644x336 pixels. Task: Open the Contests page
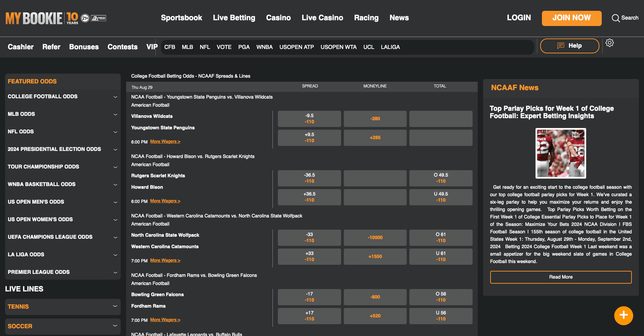click(122, 47)
